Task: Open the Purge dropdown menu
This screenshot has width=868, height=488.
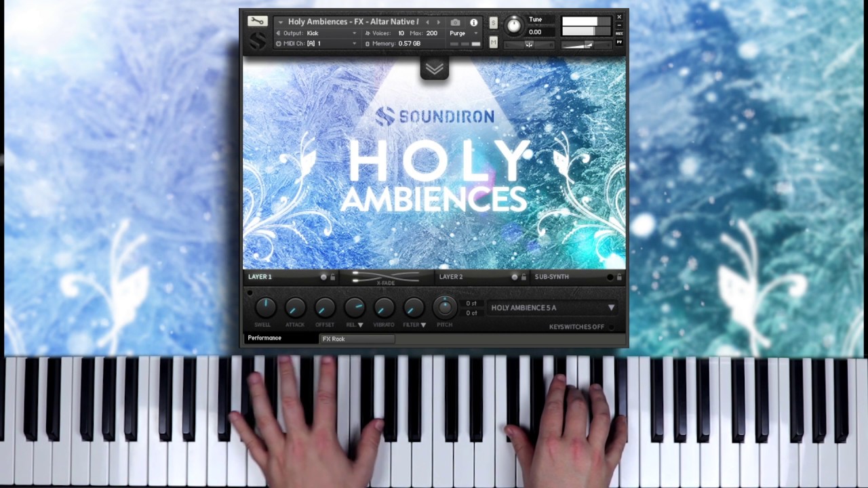Action: click(x=464, y=33)
